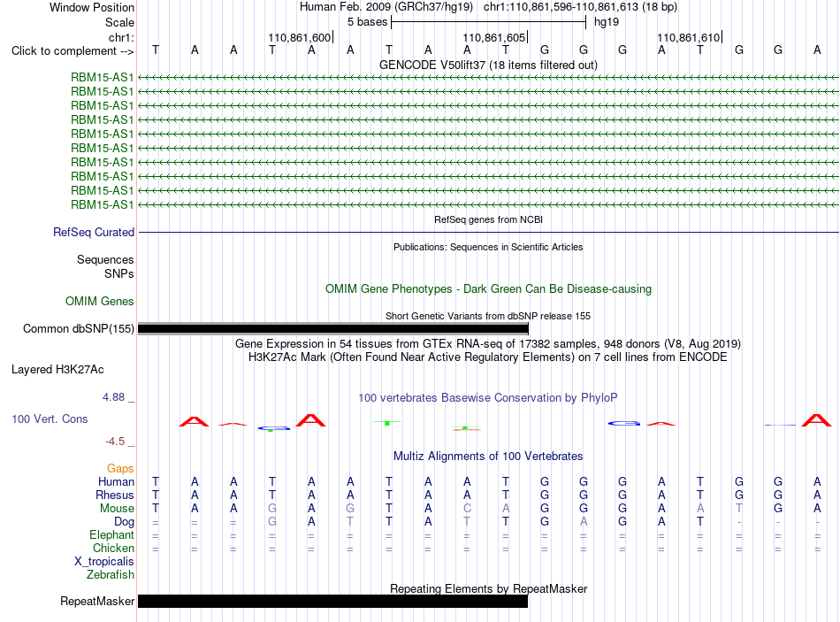Select the Zebrafish row label
Screen dimensions: 840x622
click(111, 574)
